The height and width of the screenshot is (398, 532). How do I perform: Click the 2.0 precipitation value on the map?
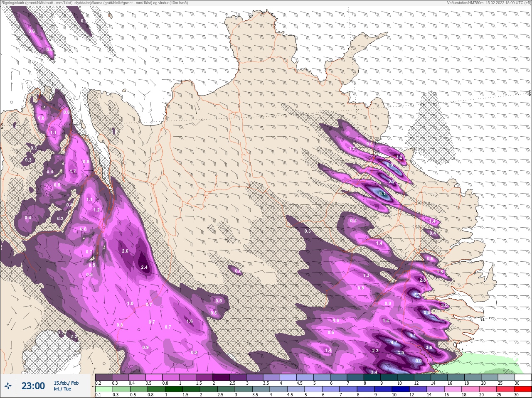[125, 251]
